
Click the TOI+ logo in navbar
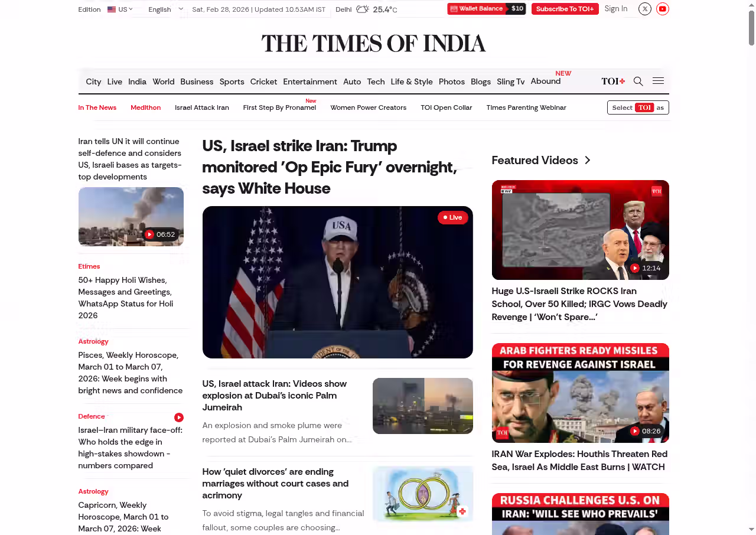pos(613,81)
